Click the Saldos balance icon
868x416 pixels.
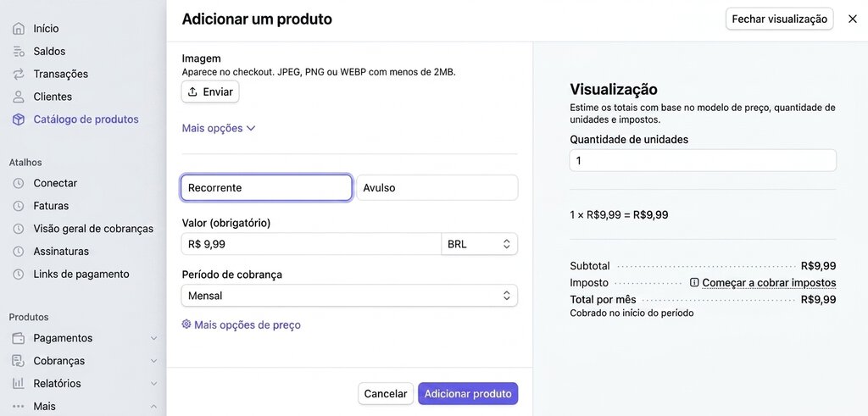point(19,51)
